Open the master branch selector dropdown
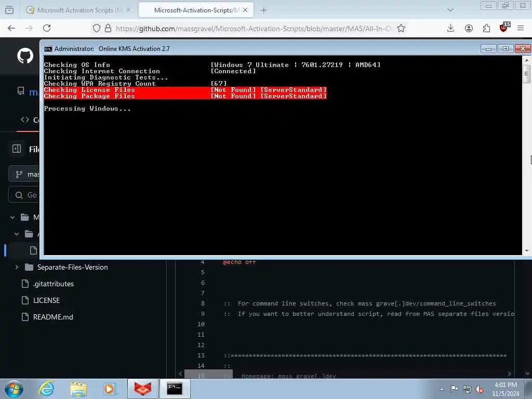Viewport: 532px width, 399px height. pyautogui.click(x=24, y=174)
